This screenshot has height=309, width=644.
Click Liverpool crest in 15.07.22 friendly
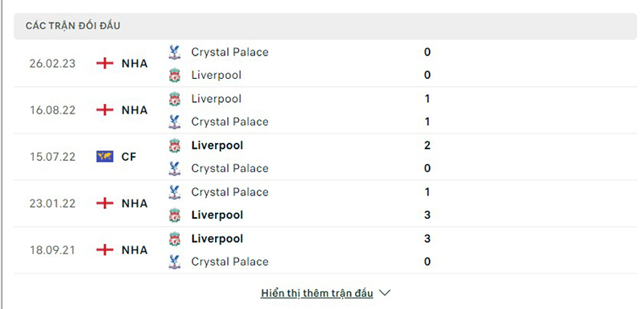[175, 146]
